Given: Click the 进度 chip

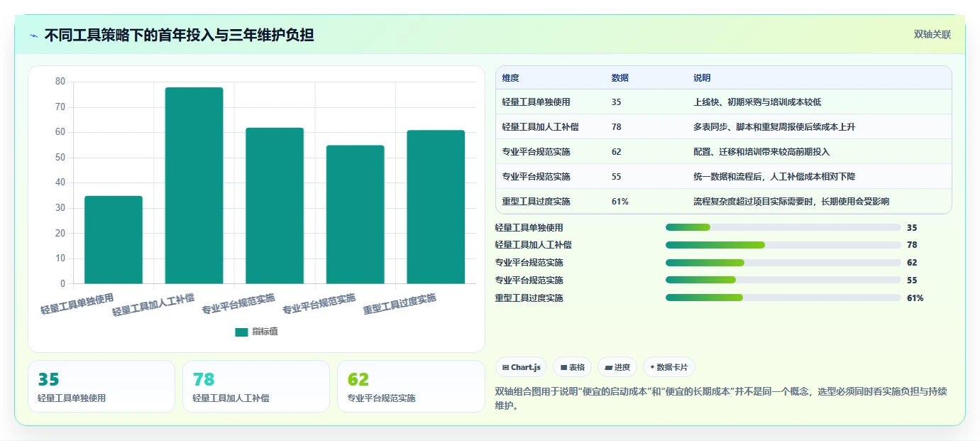Looking at the screenshot, I should coord(617,367).
